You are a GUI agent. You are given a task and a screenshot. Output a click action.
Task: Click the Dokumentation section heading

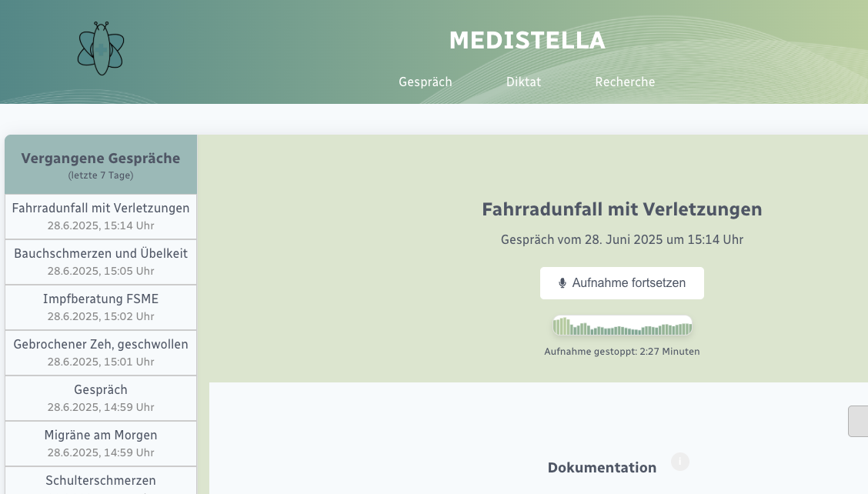click(602, 468)
